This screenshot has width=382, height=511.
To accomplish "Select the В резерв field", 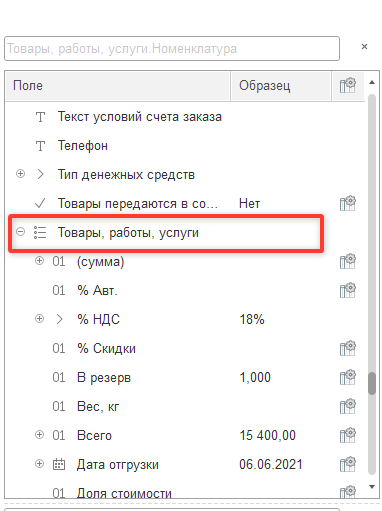I will pyautogui.click(x=104, y=378).
